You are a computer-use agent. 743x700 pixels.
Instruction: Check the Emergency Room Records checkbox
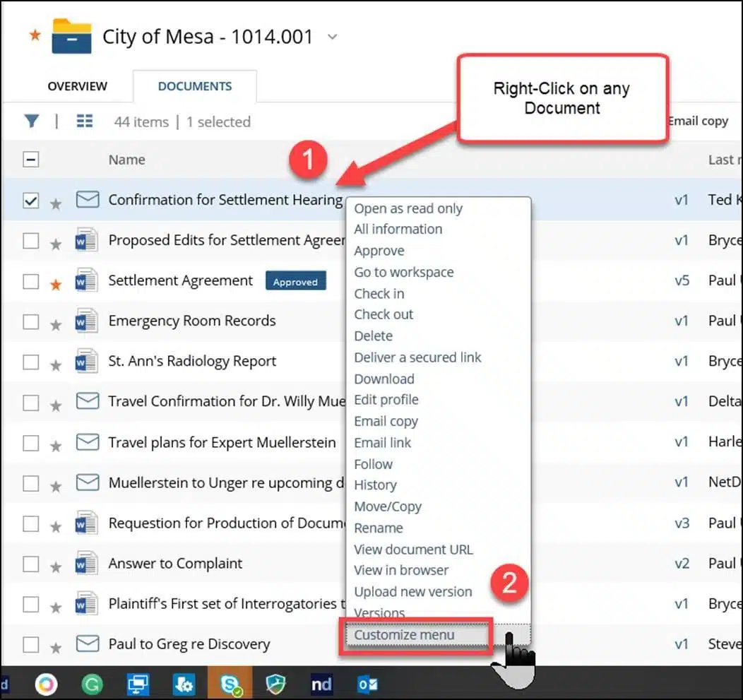coord(31,321)
